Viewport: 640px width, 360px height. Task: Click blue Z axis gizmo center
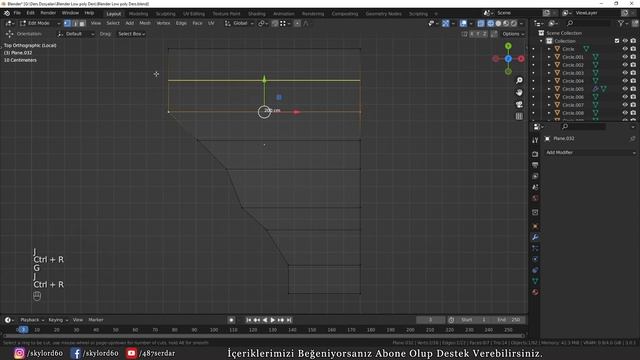tap(508, 59)
